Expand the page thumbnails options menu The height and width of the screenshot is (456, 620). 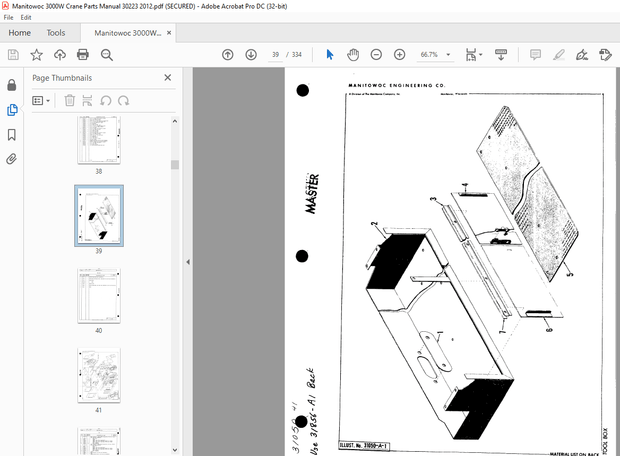41,100
